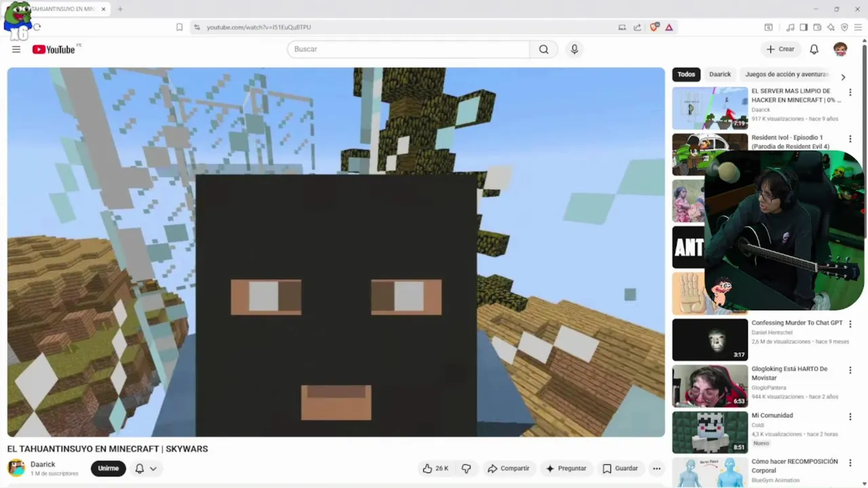Image resolution: width=868 pixels, height=488 pixels.
Task: Select the Todos filter chip
Action: tap(686, 75)
